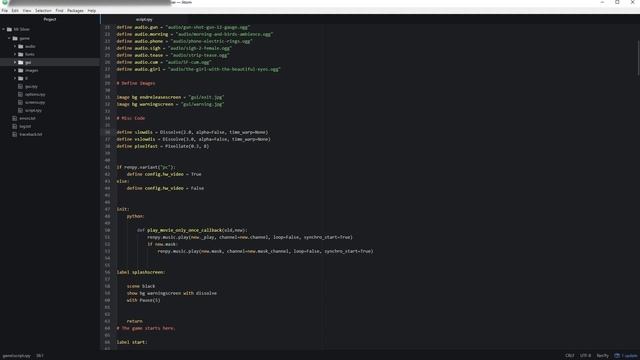Viewport: 640px width, 360px height.
Task: Click the tl folder icon
Action: tap(21, 78)
